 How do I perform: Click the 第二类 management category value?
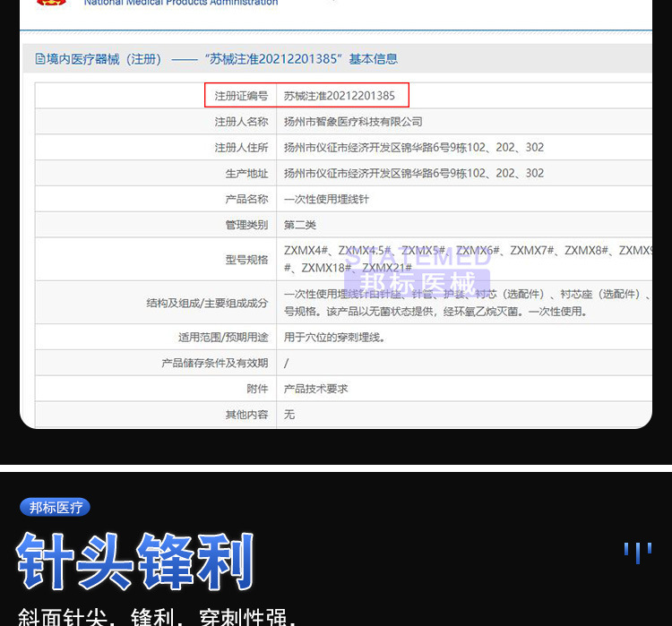coord(299,225)
